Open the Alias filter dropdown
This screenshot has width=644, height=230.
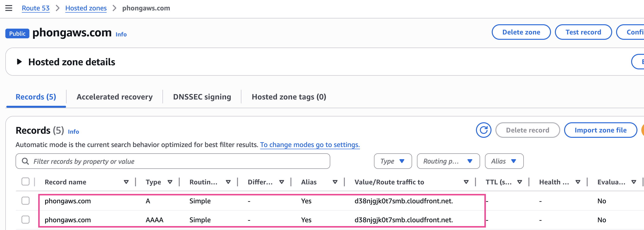pos(504,161)
